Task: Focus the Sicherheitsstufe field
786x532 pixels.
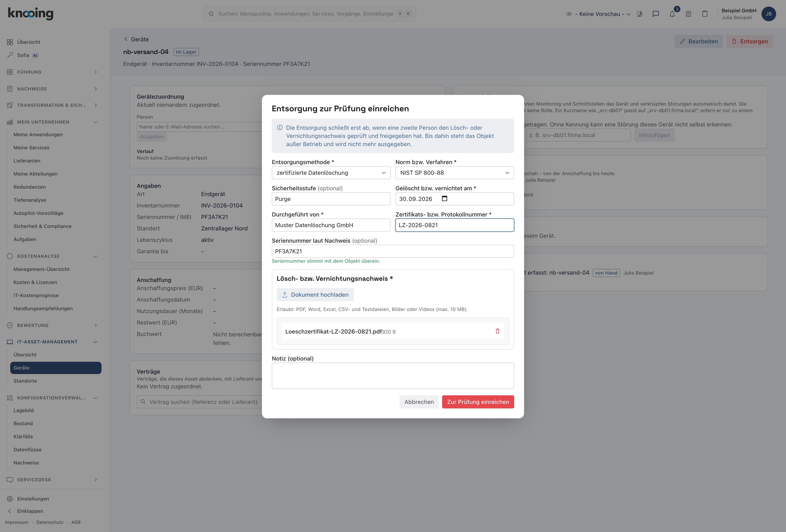Action: coord(331,199)
